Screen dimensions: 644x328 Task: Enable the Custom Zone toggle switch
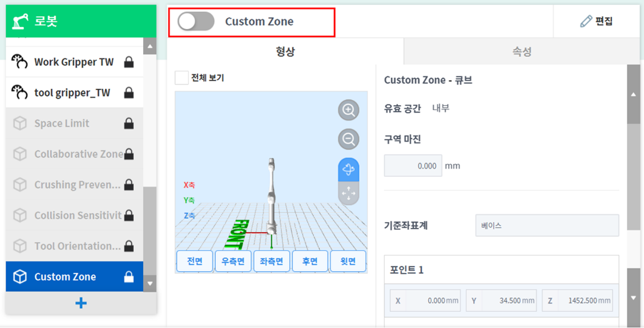195,22
